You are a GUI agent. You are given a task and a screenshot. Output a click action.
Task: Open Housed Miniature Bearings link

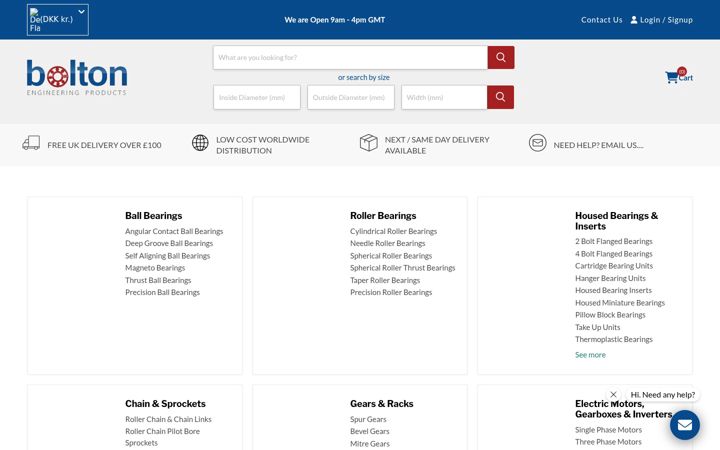pos(620,303)
